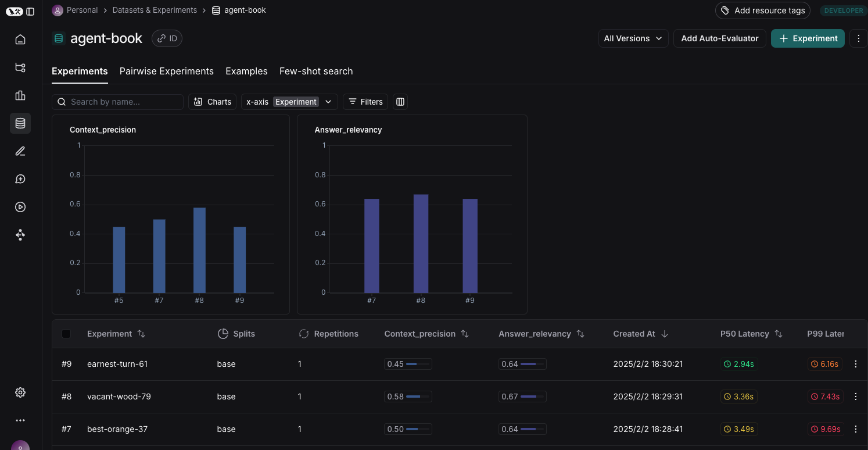Open experiment earnest-turn-61
The image size is (868, 450).
pos(117,364)
